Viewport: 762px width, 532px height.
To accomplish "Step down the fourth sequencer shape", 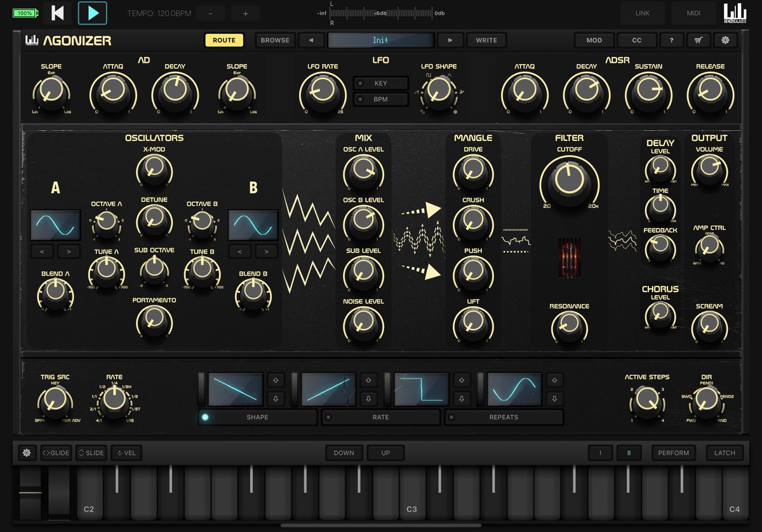I will (555, 399).
